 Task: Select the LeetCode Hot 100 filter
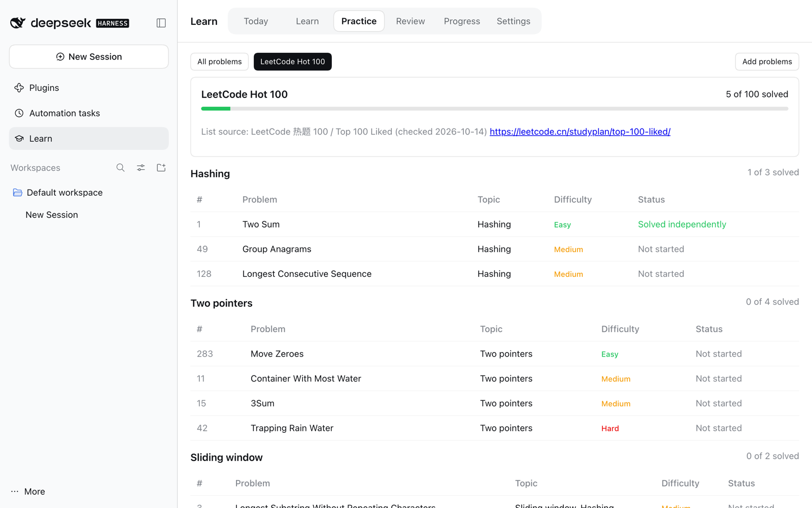tap(293, 61)
